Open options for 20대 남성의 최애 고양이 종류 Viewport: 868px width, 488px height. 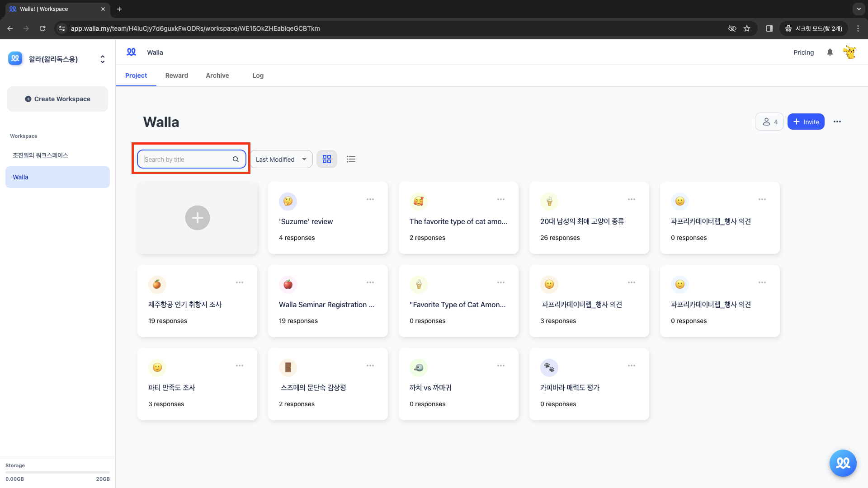click(x=631, y=199)
